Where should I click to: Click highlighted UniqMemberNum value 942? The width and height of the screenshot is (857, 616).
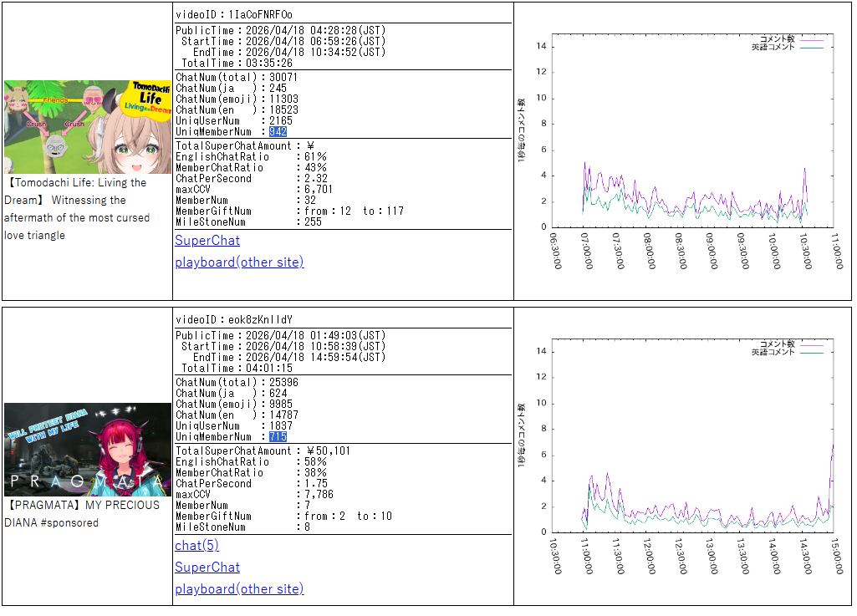278,132
